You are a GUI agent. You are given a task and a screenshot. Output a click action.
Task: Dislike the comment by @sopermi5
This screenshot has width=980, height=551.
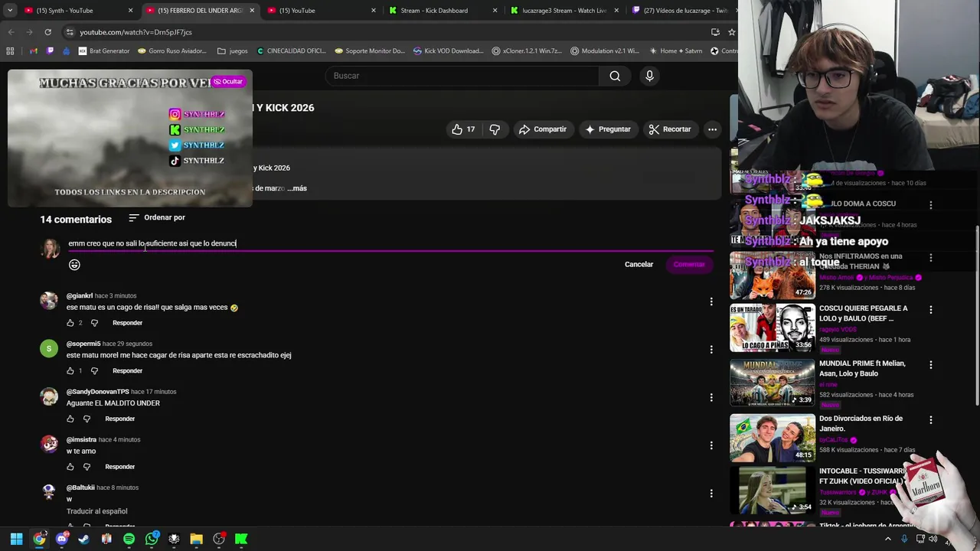[x=94, y=371]
